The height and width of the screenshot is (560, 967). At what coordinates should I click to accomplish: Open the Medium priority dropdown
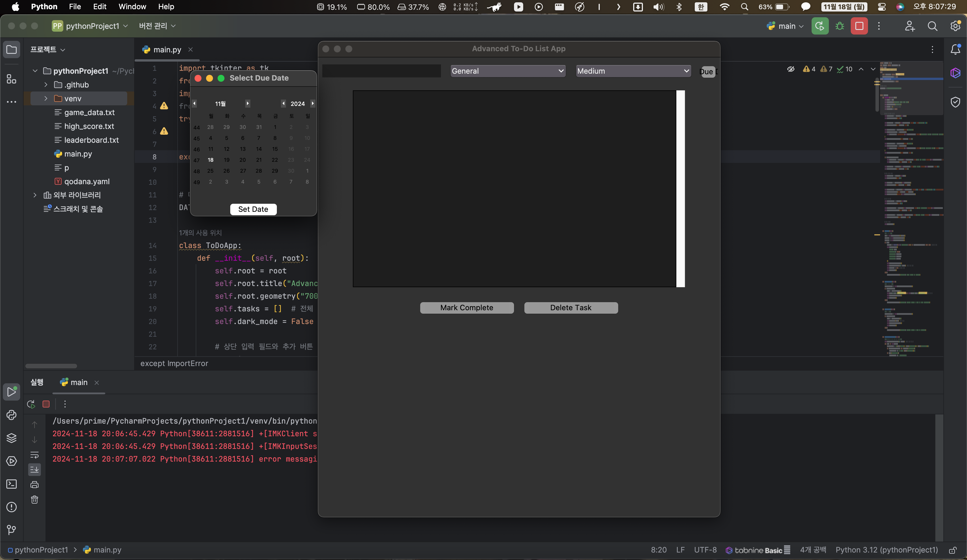point(633,71)
